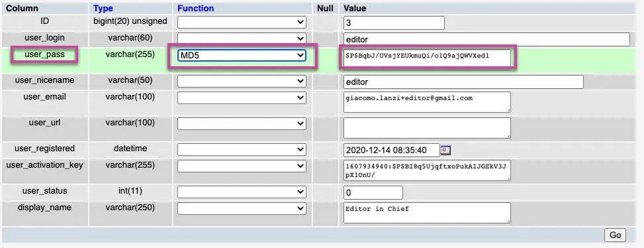Click the user_status value field containing 0
The width and height of the screenshot is (644, 248).
[373, 192]
